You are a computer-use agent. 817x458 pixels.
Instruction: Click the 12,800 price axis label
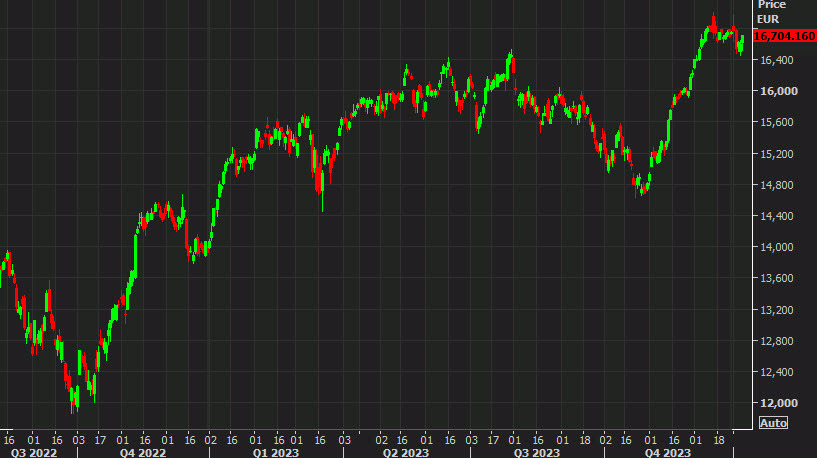tap(777, 341)
